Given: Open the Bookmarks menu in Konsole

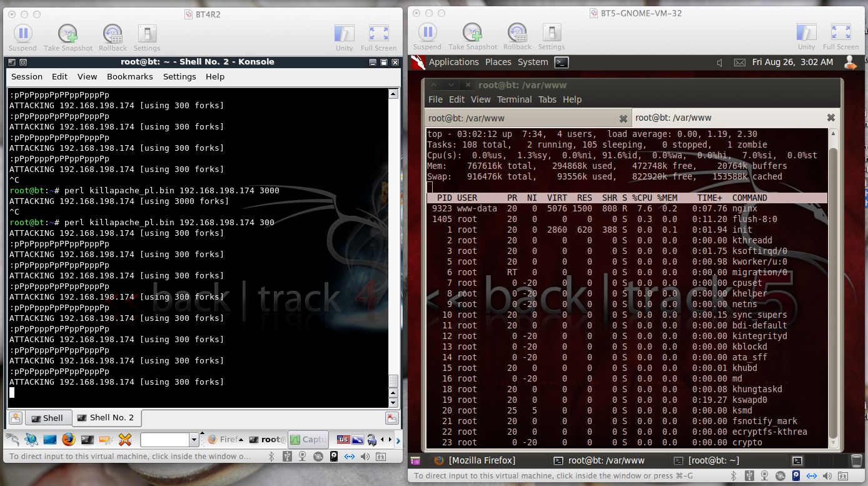Looking at the screenshot, I should [130, 76].
